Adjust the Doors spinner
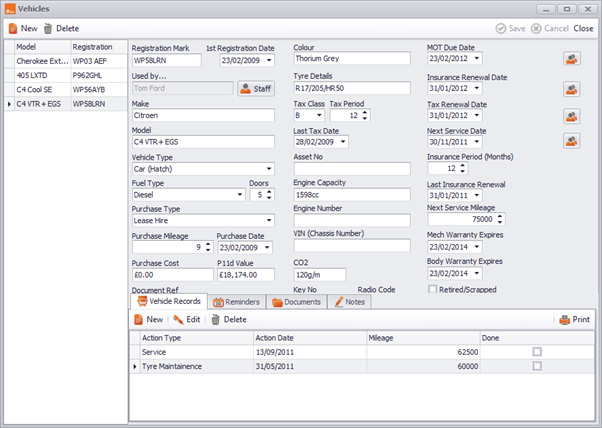 [269, 195]
